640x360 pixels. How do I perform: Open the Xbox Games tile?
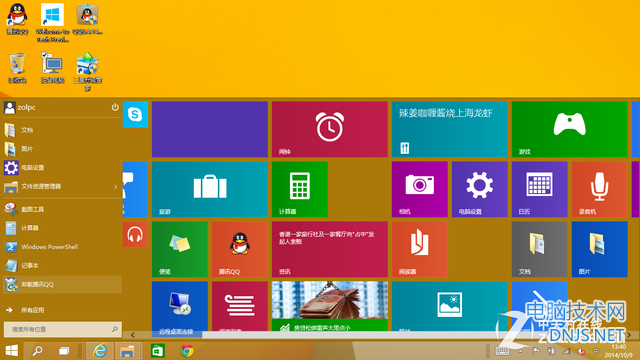[569, 129]
